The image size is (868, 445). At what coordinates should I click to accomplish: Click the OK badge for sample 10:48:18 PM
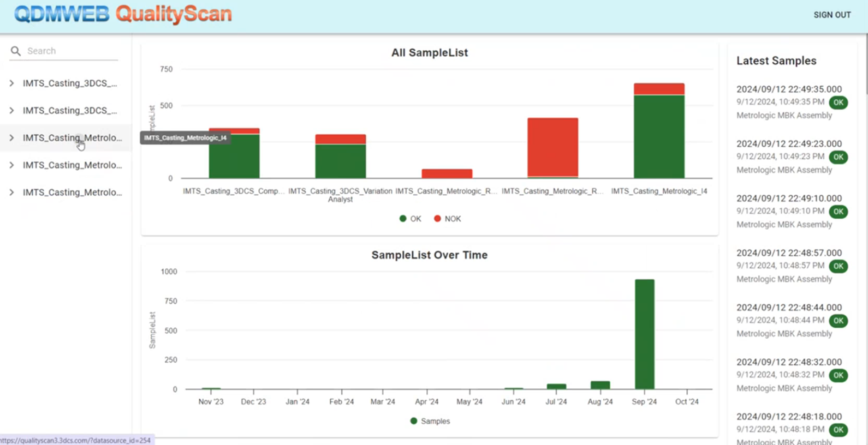[838, 430]
